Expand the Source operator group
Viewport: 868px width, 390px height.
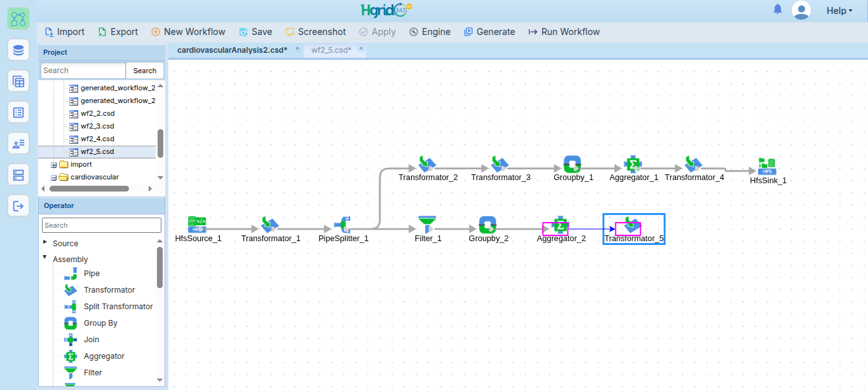[45, 242]
